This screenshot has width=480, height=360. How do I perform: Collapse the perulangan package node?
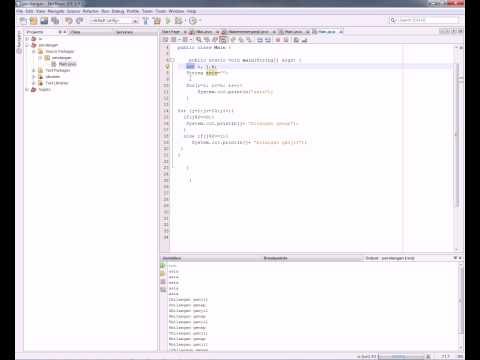[40, 58]
